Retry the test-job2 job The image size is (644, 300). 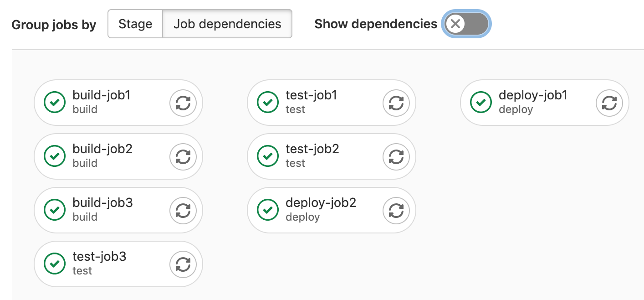click(396, 156)
